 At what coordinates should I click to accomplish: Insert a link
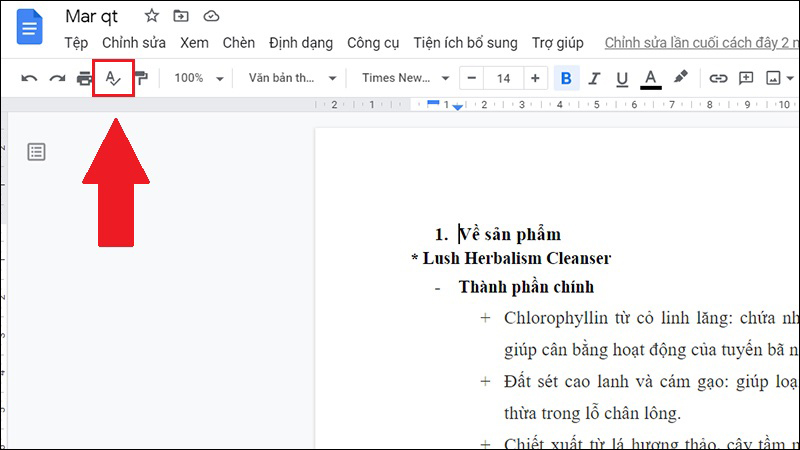coord(718,78)
